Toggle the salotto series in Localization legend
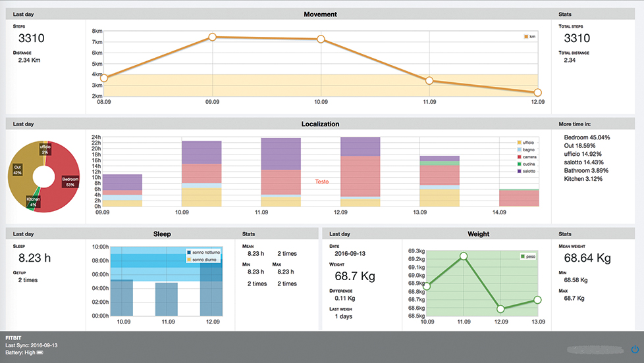This screenshot has width=644, height=363. 520,171
